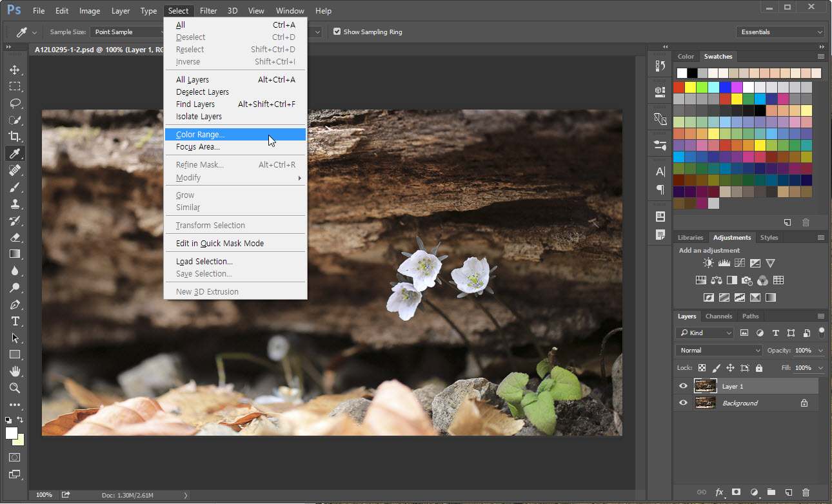Viewport: 832px width, 504px height.
Task: Open the Normal blend mode dropdown
Action: [719, 350]
